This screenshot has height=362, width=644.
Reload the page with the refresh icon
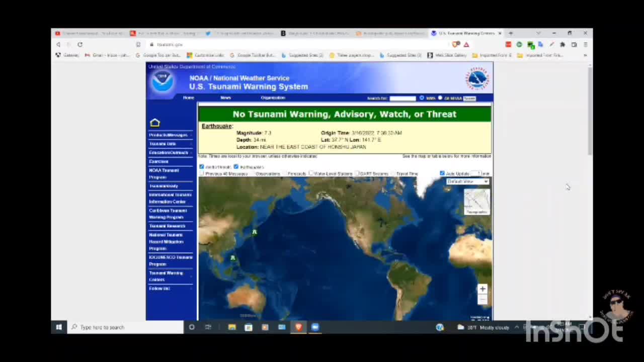pyautogui.click(x=79, y=44)
